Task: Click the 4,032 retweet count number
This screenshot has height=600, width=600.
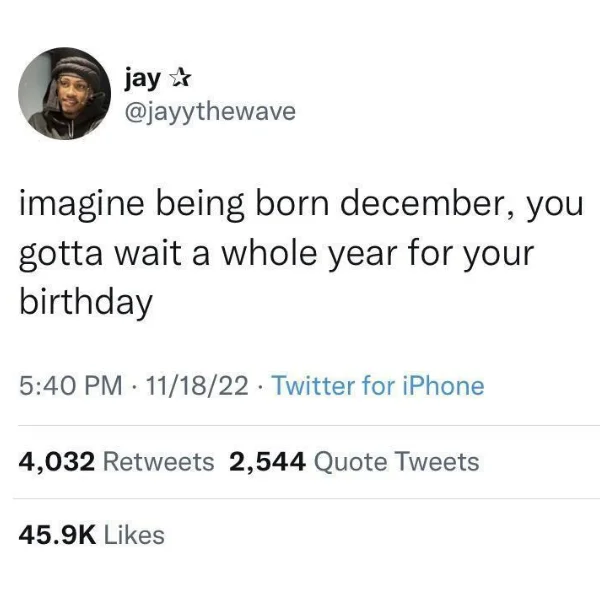Action: pyautogui.click(x=57, y=461)
